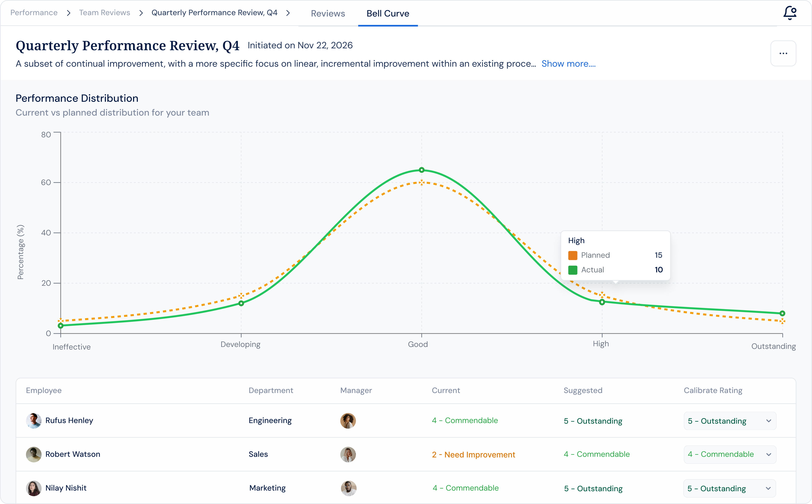Click the orange Planned point at Good
812x504 pixels.
pos(422,182)
